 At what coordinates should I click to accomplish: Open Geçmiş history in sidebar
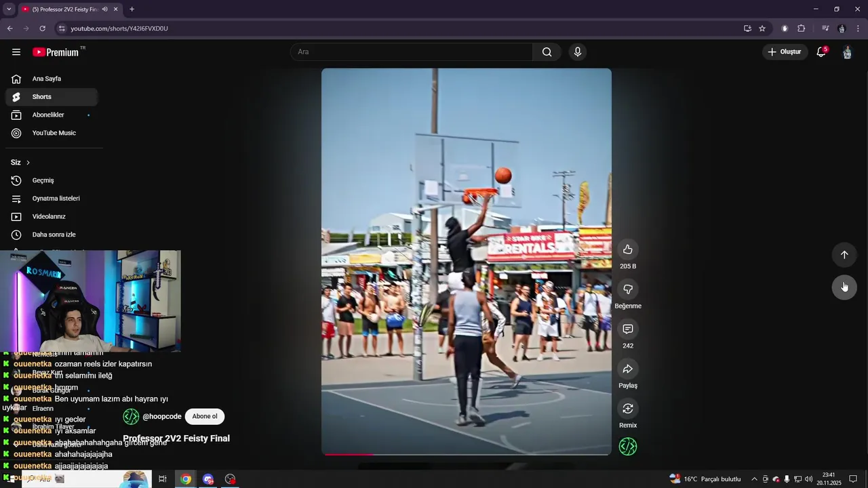(x=52, y=180)
